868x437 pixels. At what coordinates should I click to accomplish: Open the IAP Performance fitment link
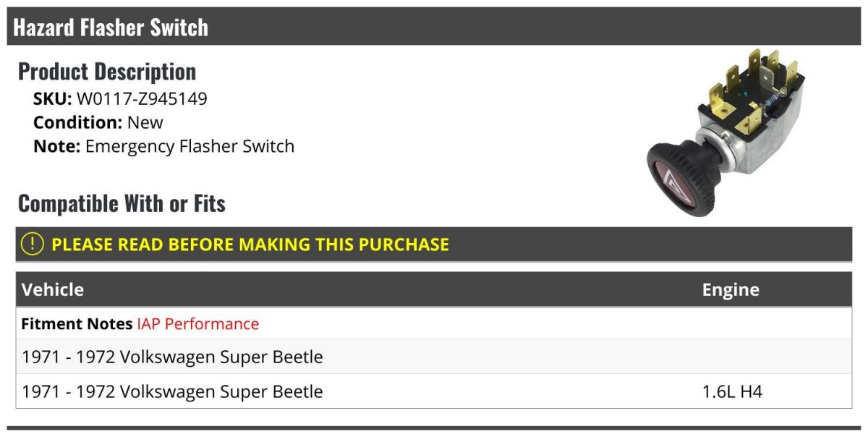coord(197,323)
